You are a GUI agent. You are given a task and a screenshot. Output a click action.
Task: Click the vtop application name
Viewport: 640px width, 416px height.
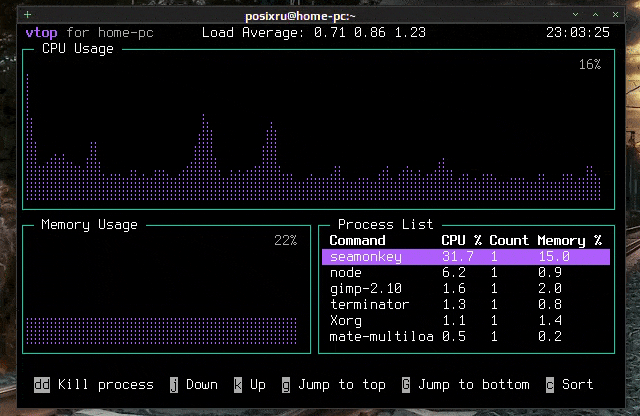tap(42, 33)
